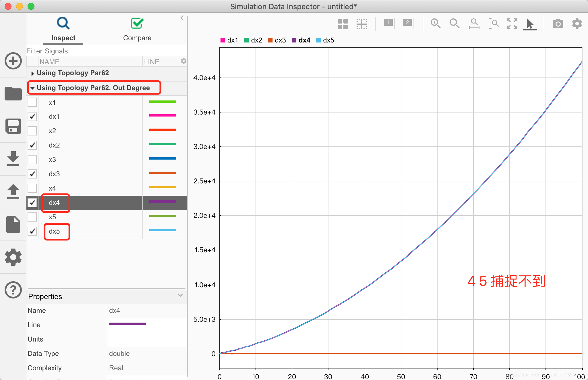Click the save disk icon in sidebar
This screenshot has width=588, height=380.
[13, 126]
